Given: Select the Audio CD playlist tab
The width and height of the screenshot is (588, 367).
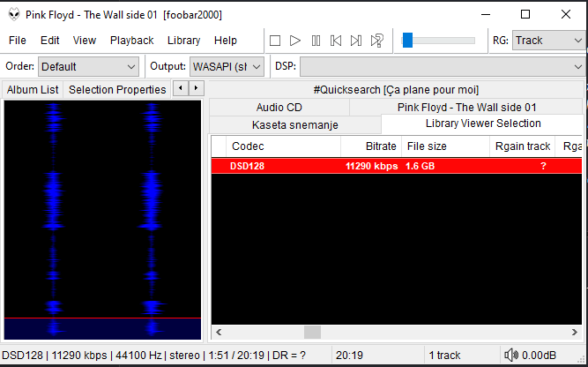Looking at the screenshot, I should point(279,108).
